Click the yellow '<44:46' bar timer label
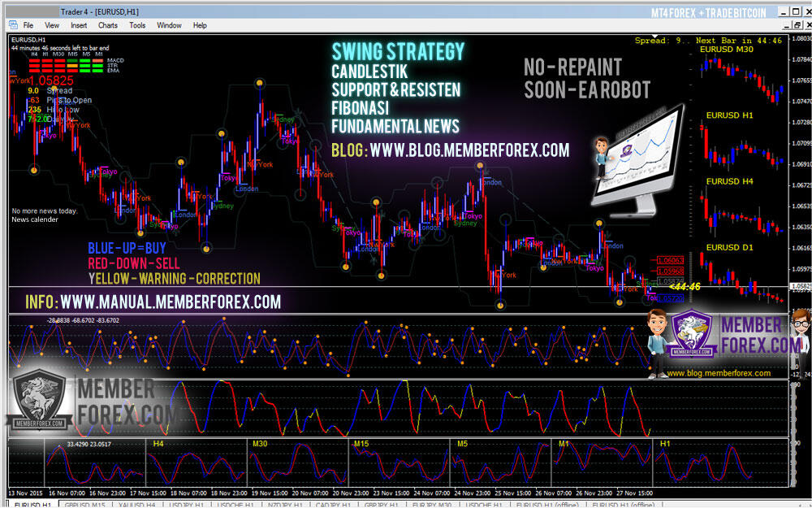This screenshot has width=812, height=508. coord(685,287)
